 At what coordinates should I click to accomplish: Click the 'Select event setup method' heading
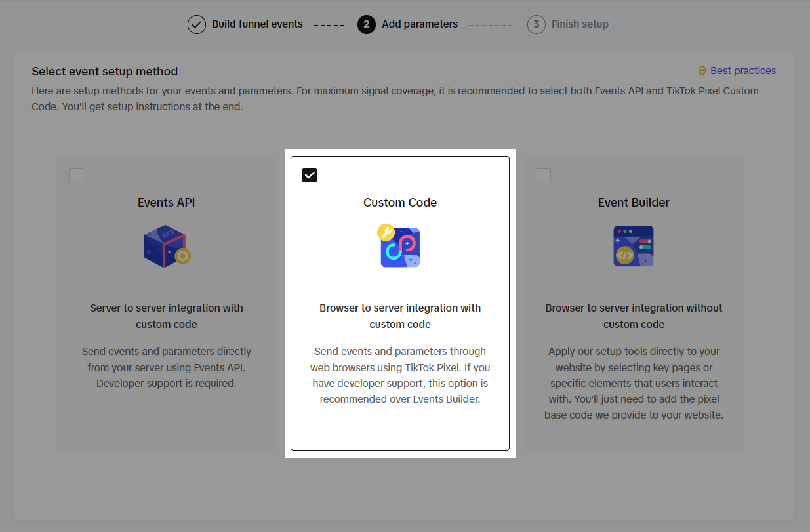coord(105,72)
